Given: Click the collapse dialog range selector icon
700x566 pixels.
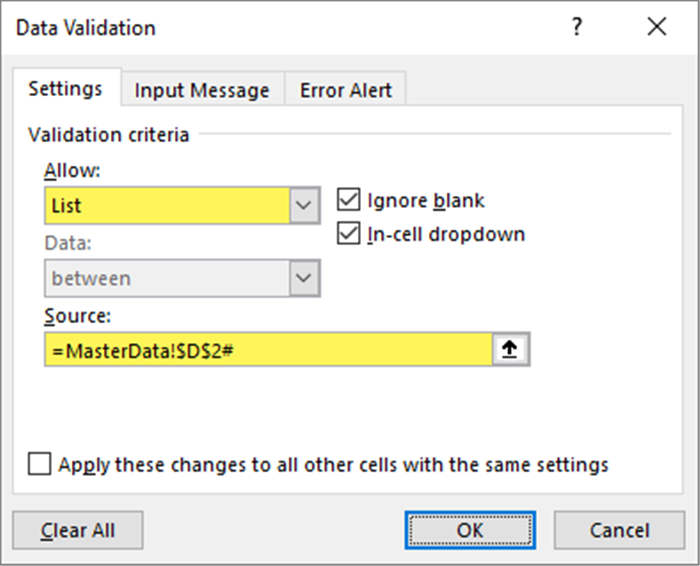Looking at the screenshot, I should (510, 350).
